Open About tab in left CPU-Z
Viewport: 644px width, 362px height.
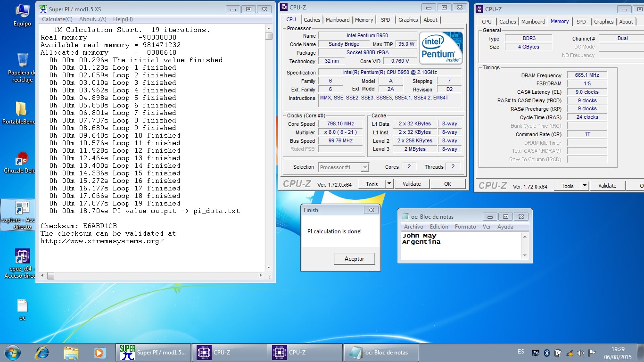[x=430, y=20]
